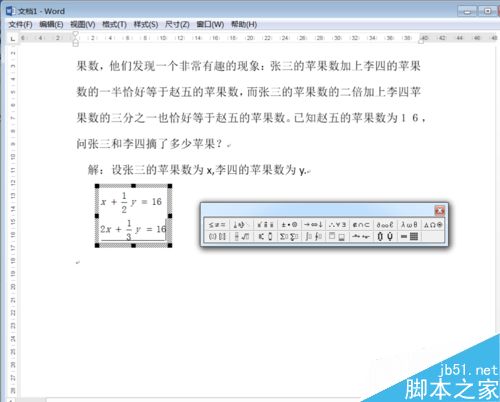500x402 pixels.
Task: Open operator symbols palette (±•⊗)
Action: coord(289,225)
